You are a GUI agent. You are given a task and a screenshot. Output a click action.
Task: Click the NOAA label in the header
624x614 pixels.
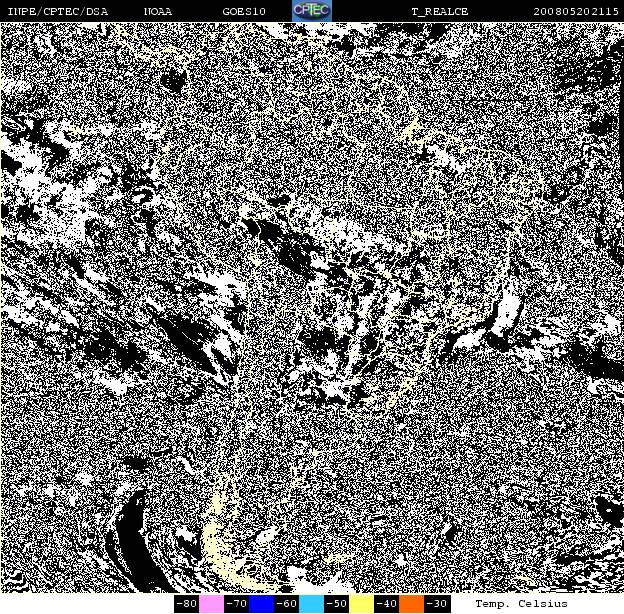coord(158,12)
